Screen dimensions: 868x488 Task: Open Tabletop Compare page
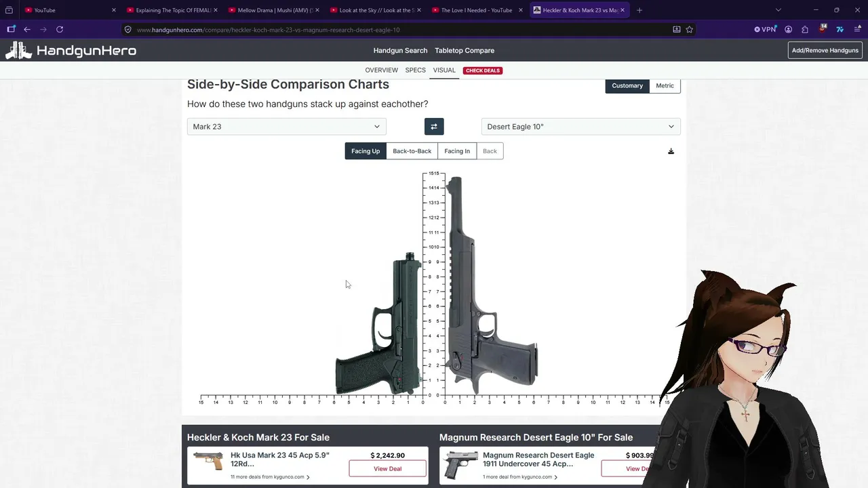click(x=465, y=51)
